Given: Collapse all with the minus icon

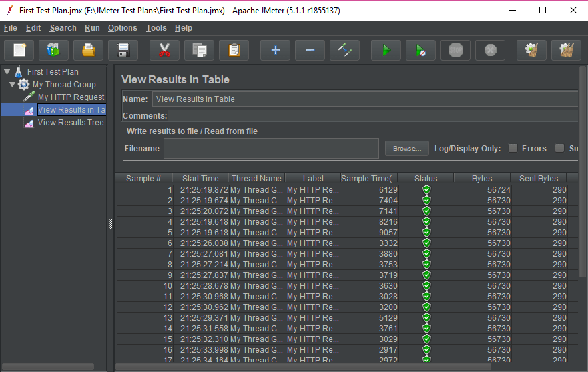Looking at the screenshot, I should click(x=310, y=50).
